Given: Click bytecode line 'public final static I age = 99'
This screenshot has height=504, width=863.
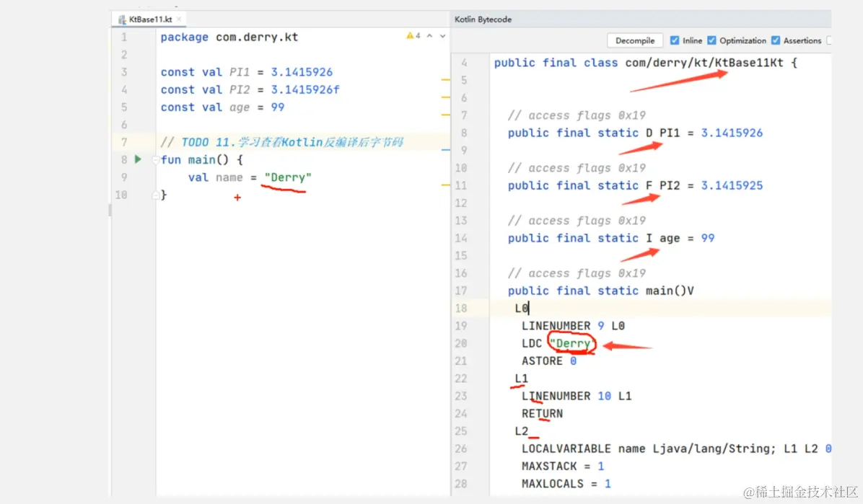Looking at the screenshot, I should [611, 238].
